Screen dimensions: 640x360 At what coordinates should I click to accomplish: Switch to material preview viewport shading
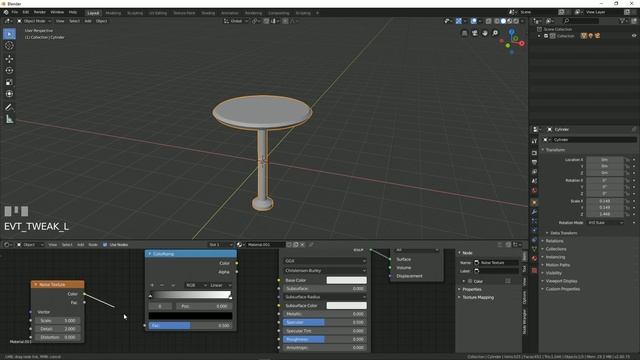[x=509, y=21]
